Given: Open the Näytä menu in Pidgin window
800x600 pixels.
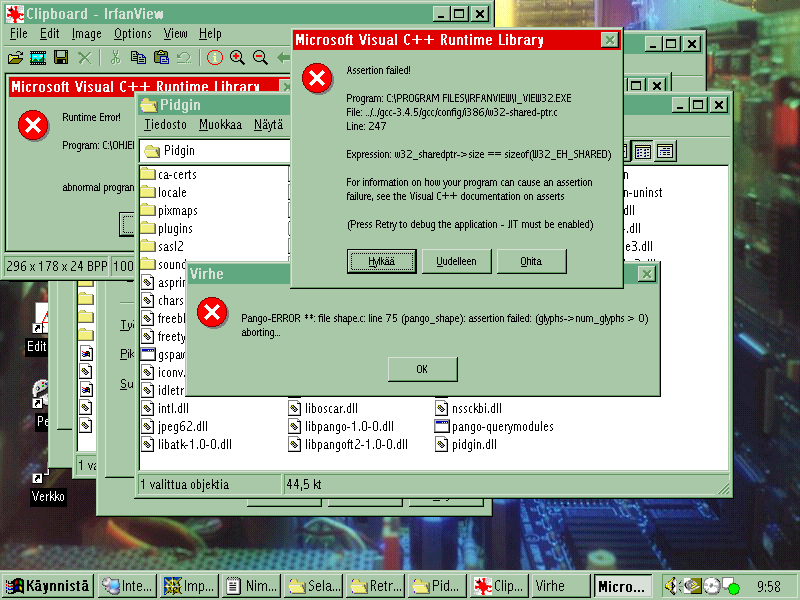Looking at the screenshot, I should 268,124.
